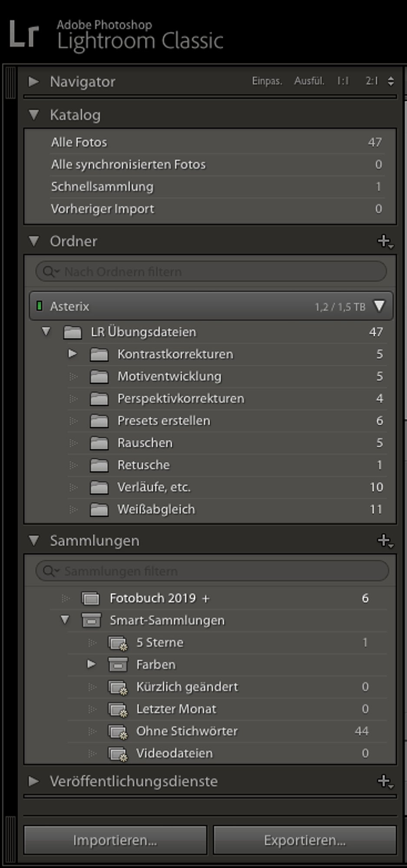The width and height of the screenshot is (407, 868).
Task: Collapse the Katalog panel
Action: 34,115
